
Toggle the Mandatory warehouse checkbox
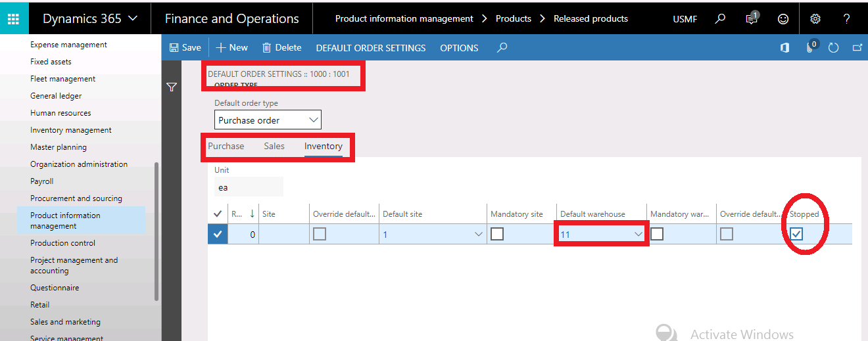point(657,234)
